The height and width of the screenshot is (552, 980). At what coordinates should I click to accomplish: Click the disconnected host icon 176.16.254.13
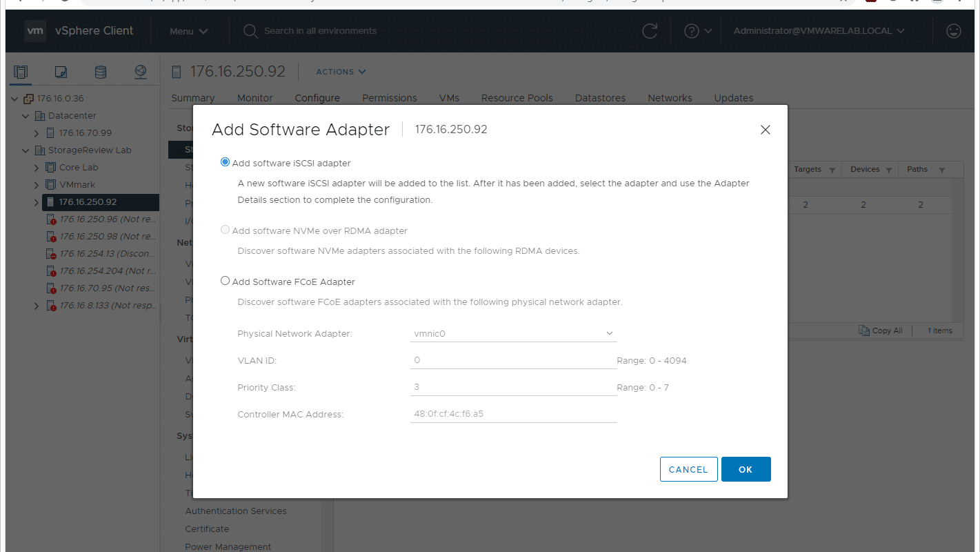pyautogui.click(x=51, y=254)
